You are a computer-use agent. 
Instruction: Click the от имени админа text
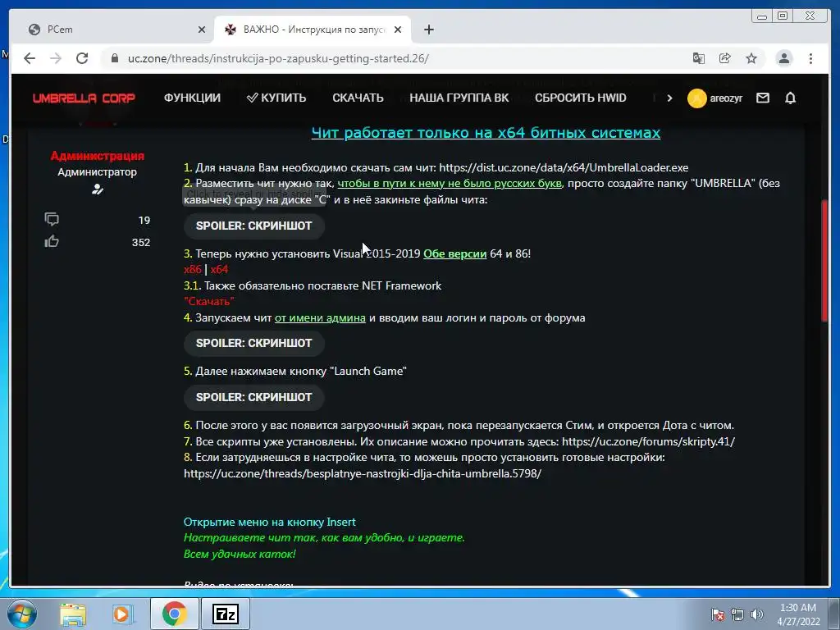click(320, 318)
